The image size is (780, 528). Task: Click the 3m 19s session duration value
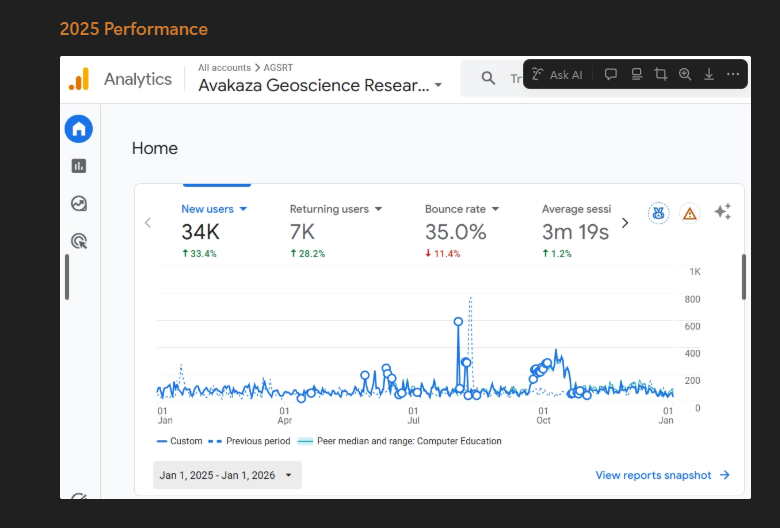[575, 232]
